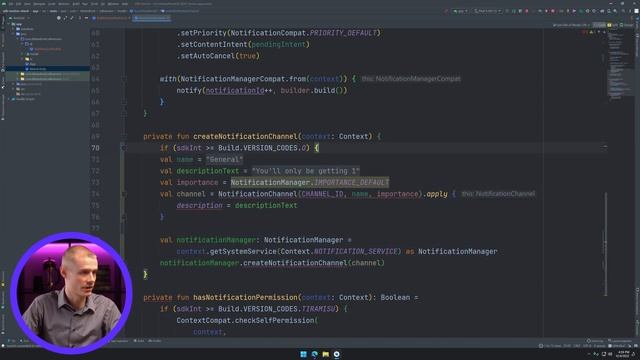The width and height of the screenshot is (640, 360).
Task: Select the active second editor file tab
Action: click(x=152, y=18)
